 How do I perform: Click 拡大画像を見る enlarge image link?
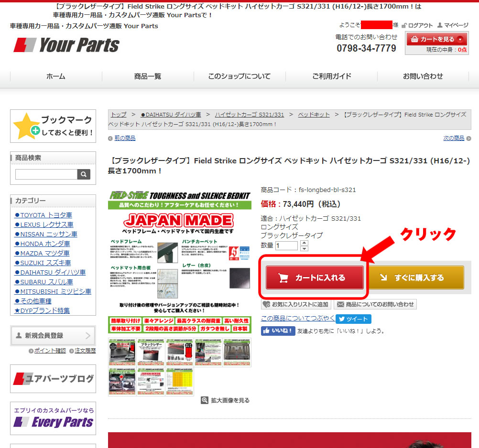[225, 400]
